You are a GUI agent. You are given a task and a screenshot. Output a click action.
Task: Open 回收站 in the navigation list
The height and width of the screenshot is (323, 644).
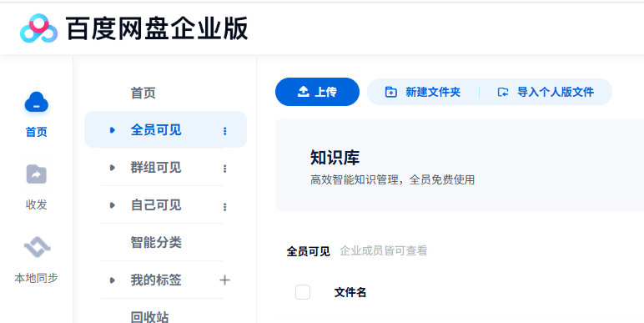(x=149, y=317)
